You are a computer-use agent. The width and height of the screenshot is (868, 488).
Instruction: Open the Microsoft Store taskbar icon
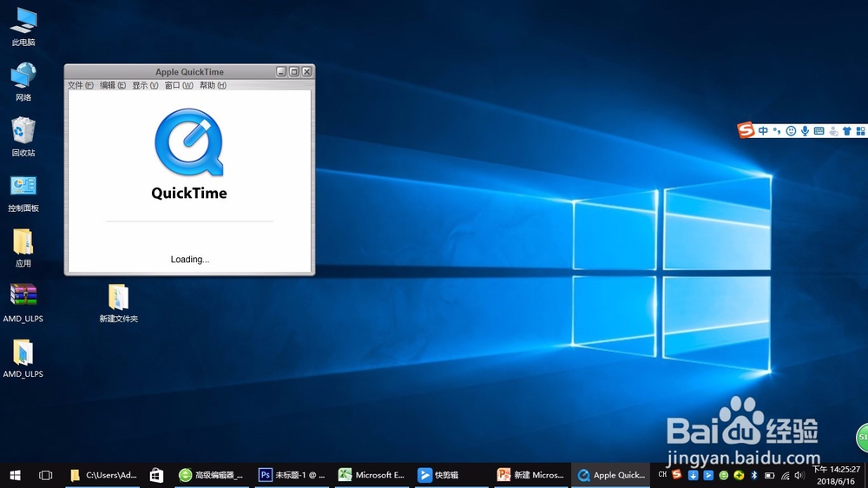pyautogui.click(x=156, y=475)
